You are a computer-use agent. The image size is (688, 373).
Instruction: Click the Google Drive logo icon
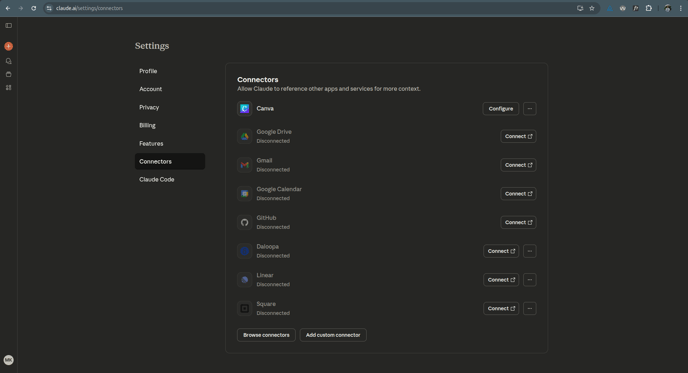[x=244, y=136]
